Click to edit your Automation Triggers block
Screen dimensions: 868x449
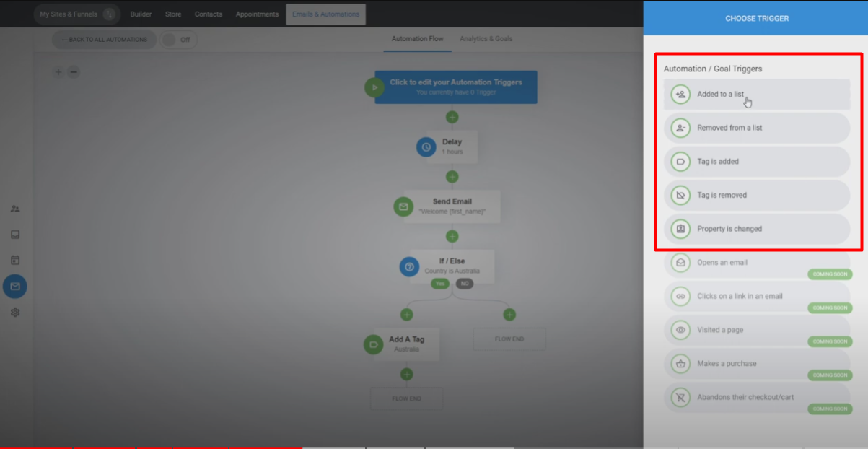455,87
